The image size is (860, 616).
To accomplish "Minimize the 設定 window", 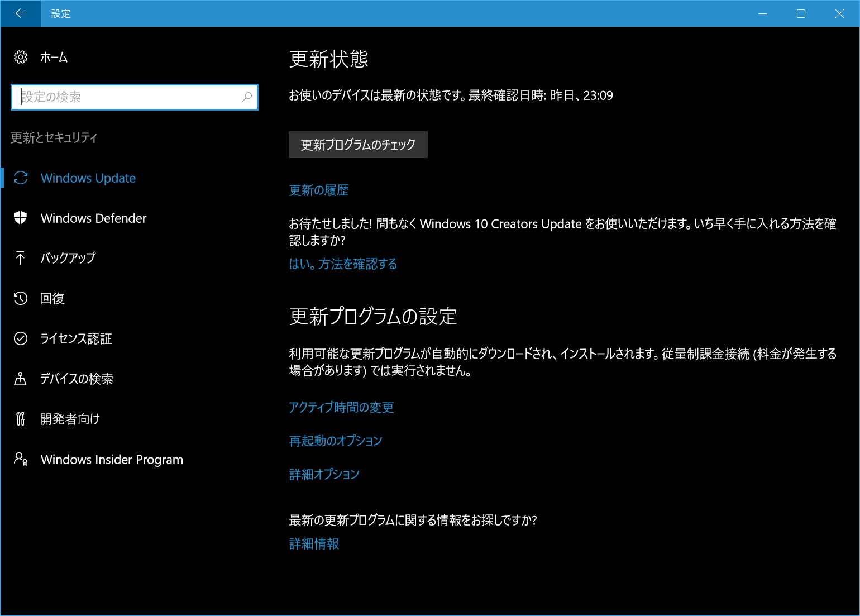I will (x=763, y=13).
